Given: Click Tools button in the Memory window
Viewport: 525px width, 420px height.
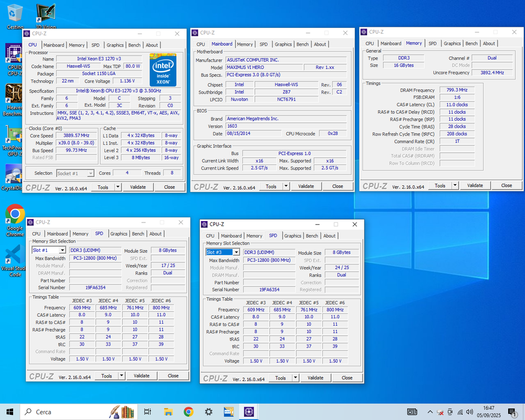Looking at the screenshot, I should point(440,185).
